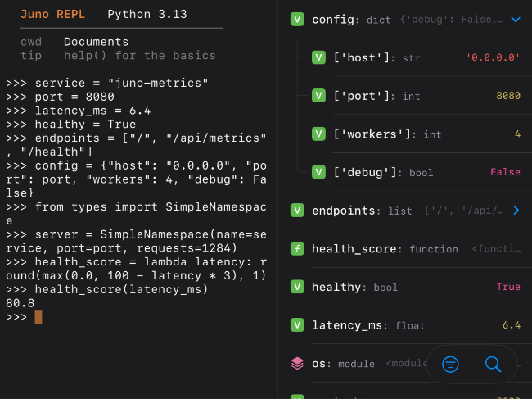Select the healthy bool variable row
Screen dimensions: 532x399
405,287
